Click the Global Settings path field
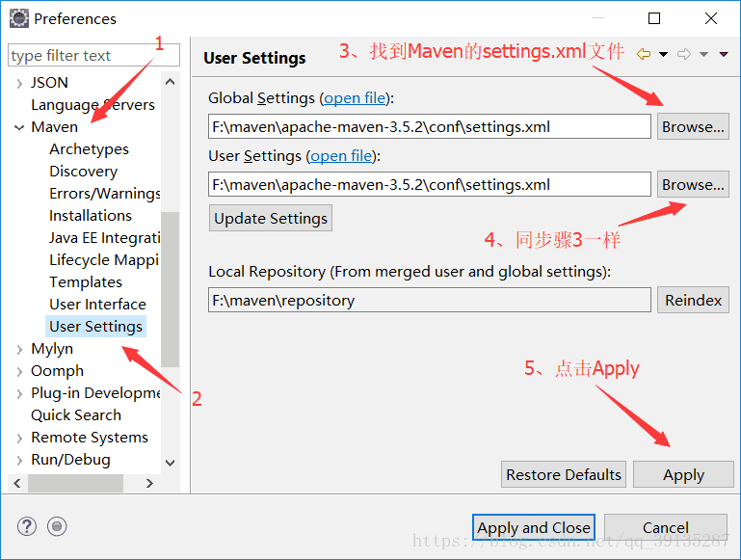741x560 pixels. [x=430, y=126]
